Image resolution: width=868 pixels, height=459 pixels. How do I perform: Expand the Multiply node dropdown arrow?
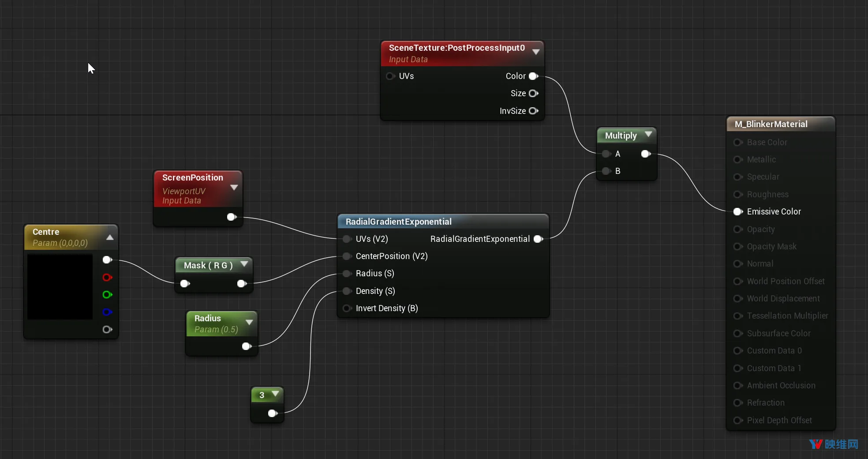coord(648,134)
